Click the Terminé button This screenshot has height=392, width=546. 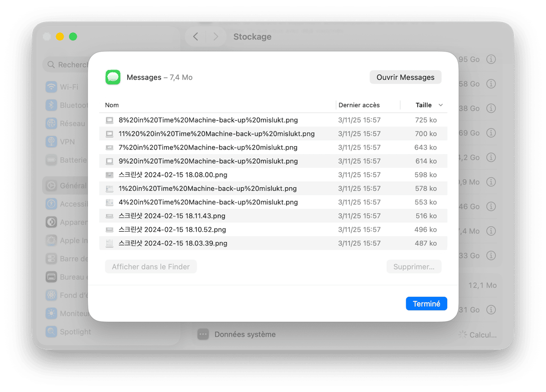pyautogui.click(x=427, y=304)
